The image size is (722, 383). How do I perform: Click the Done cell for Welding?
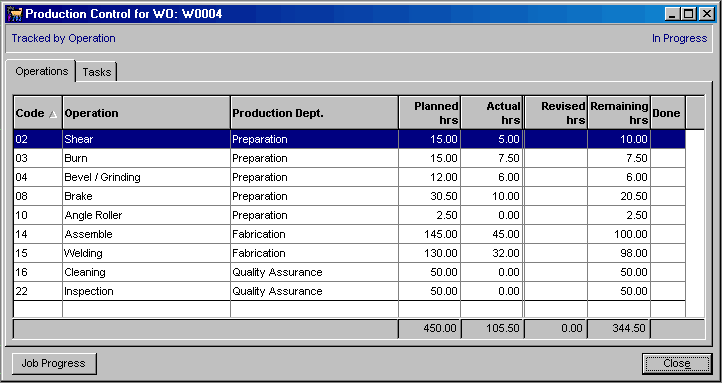(668, 253)
